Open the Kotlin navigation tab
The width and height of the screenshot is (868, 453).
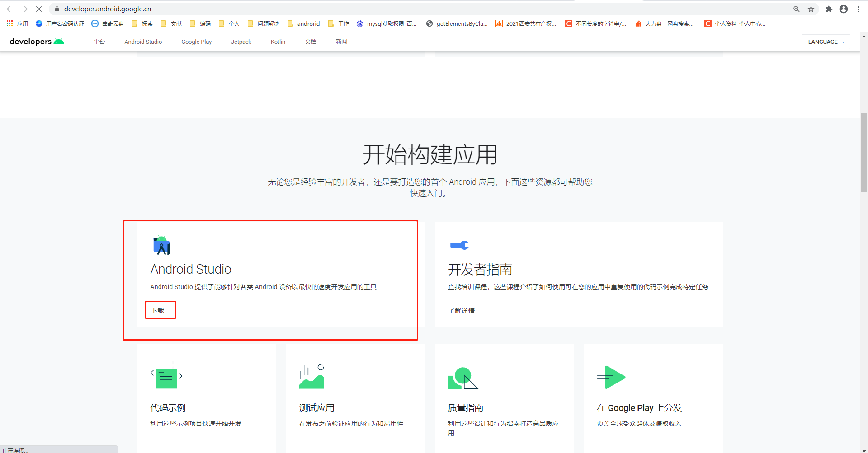click(x=278, y=42)
